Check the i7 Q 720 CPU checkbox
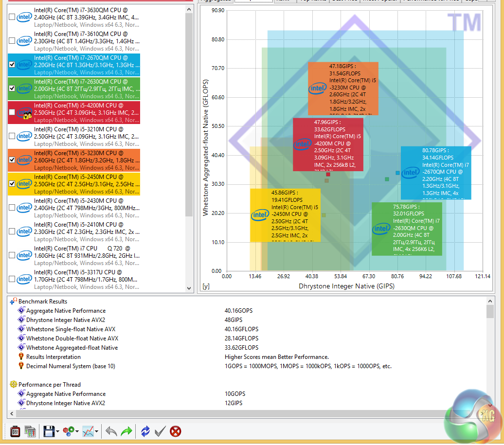Screen dimensions: 504x445 coord(12,255)
